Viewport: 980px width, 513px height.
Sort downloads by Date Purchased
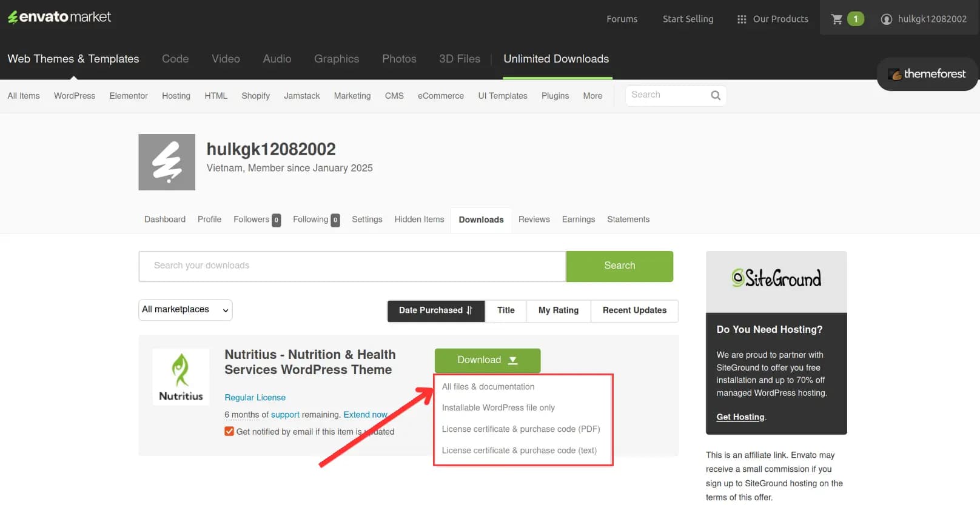tap(436, 310)
